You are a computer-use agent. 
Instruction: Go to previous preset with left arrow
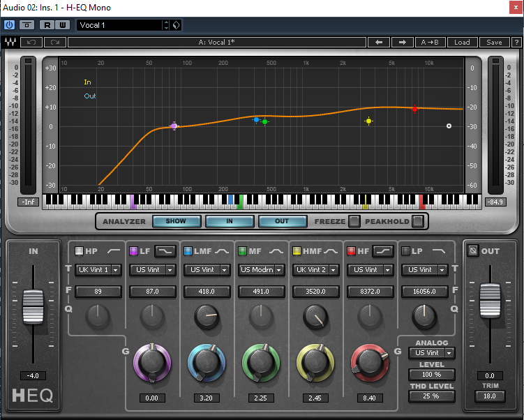[379, 42]
